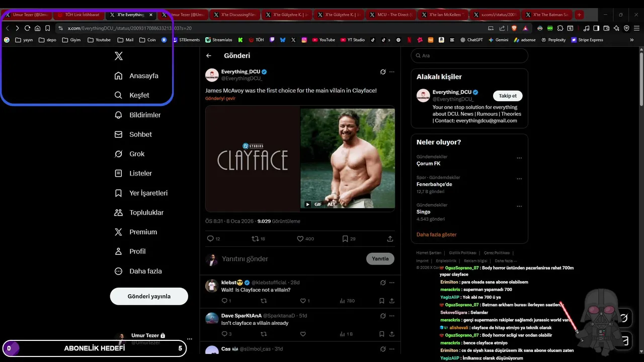Open browser hamburger menu
Image resolution: width=644 pixels, height=362 pixels.
(637, 28)
